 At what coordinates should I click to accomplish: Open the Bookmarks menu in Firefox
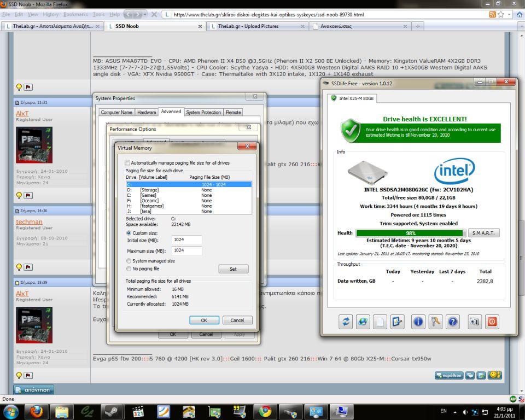point(75,14)
